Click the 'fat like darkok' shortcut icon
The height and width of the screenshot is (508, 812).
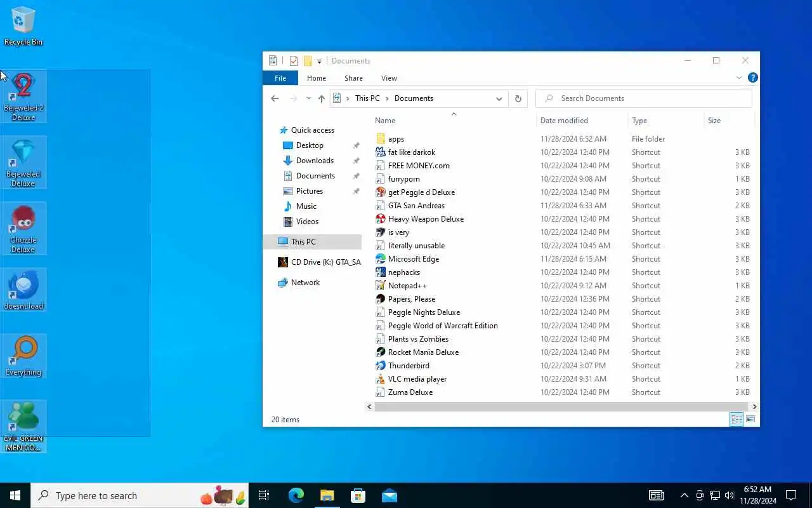pos(381,152)
